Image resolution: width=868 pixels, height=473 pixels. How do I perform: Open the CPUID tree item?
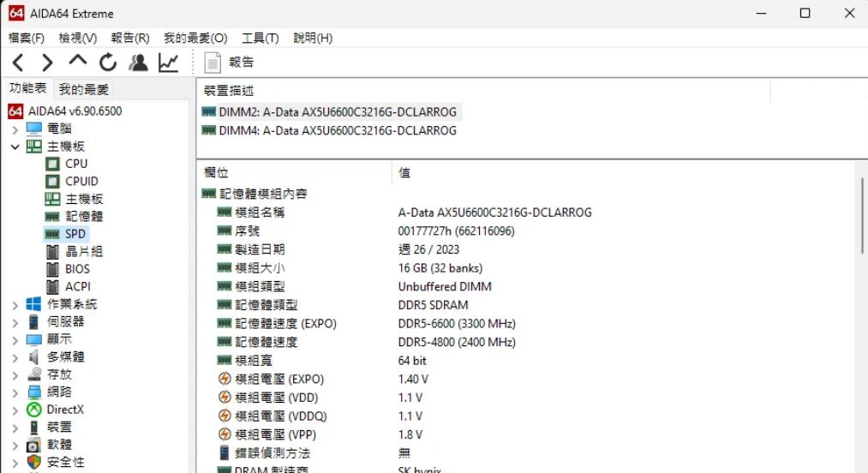(x=81, y=181)
